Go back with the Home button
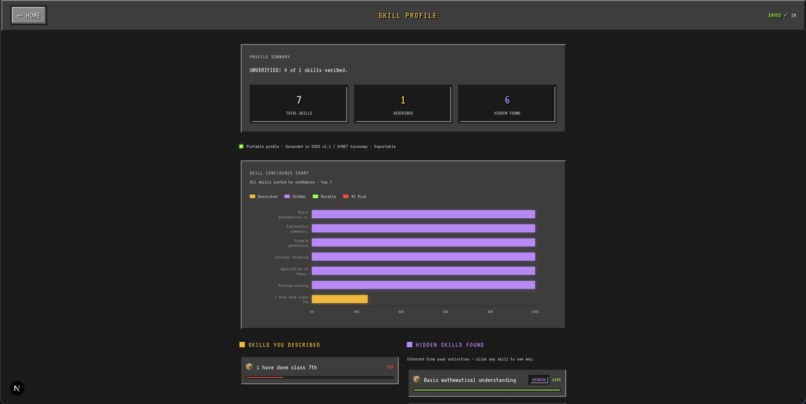 pos(29,15)
